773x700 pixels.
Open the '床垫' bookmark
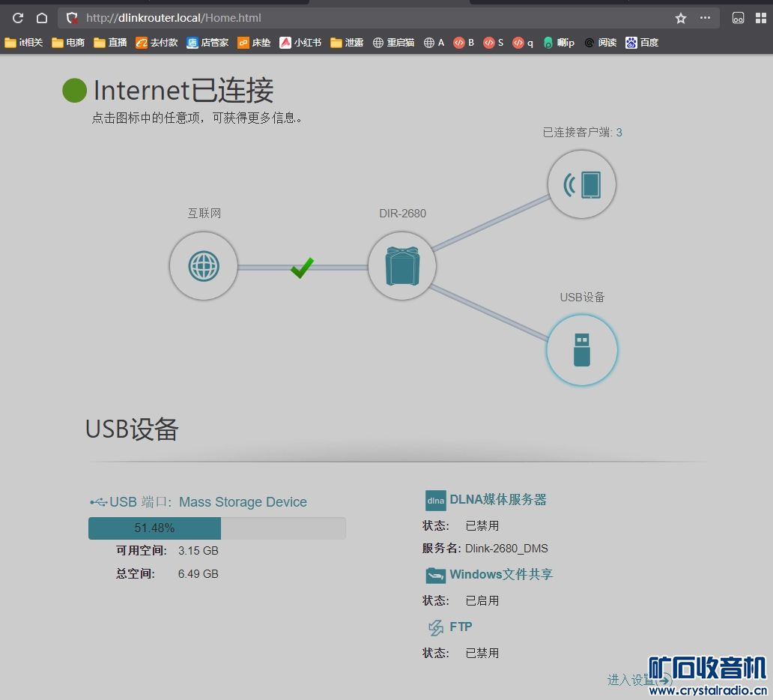click(254, 43)
